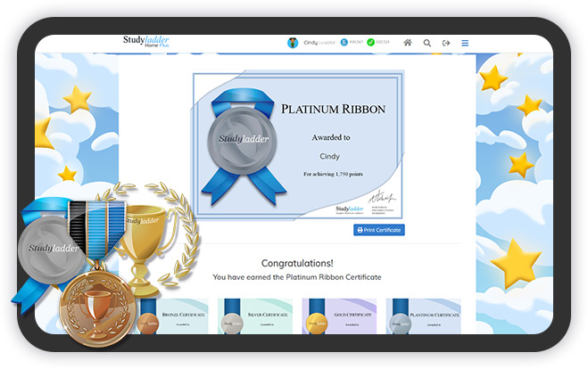Click the Studyladder Home Plus logo
This screenshot has height=369, width=588.
coord(146,42)
